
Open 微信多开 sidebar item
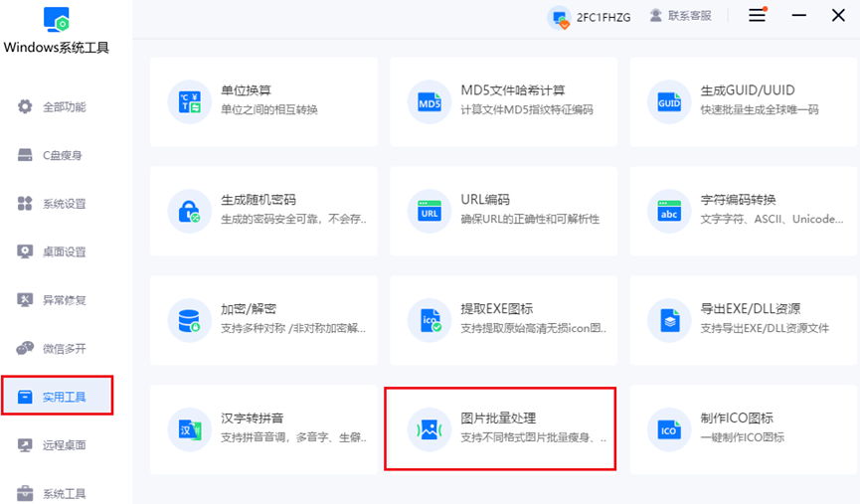[65, 348]
